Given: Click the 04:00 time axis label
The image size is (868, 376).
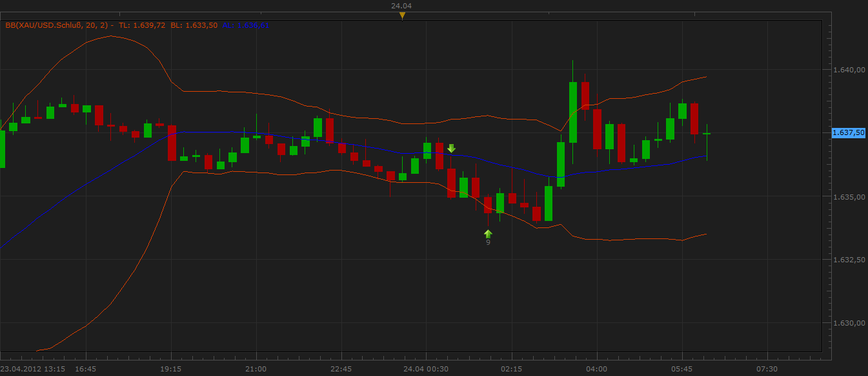Looking at the screenshot, I should 596,369.
